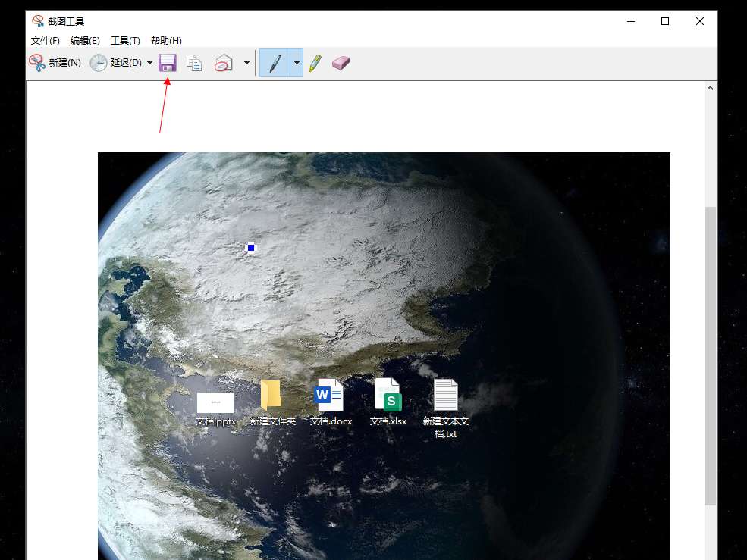The image size is (747, 560).
Task: Click the 文档.pptx file icon in the snip
Action: coord(215,402)
